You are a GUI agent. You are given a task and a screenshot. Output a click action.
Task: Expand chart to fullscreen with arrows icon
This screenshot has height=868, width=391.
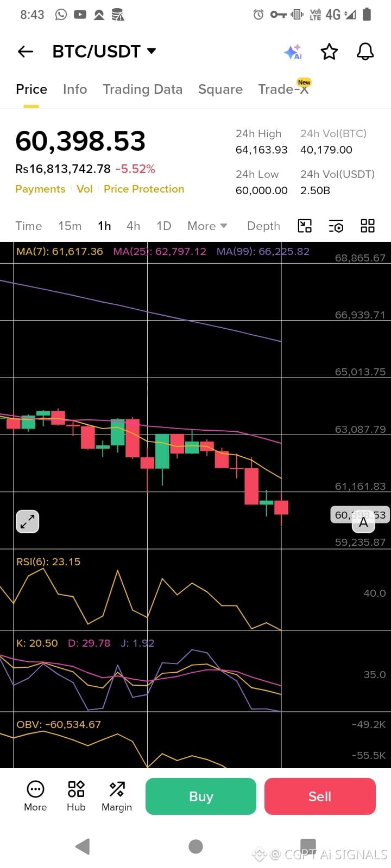click(x=27, y=522)
